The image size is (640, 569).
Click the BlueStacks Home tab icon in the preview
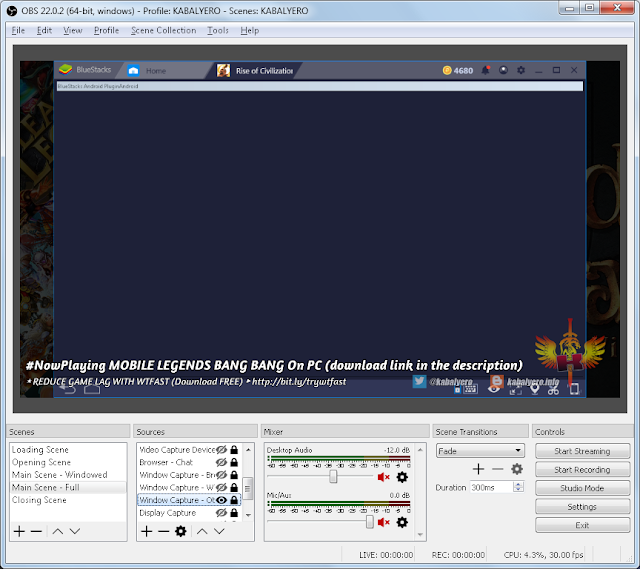pos(133,70)
